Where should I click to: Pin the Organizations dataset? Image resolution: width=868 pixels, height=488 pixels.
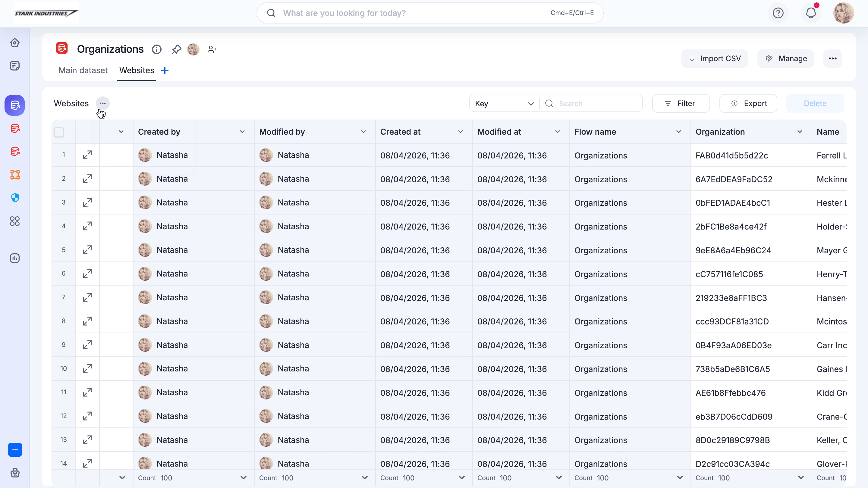point(176,49)
